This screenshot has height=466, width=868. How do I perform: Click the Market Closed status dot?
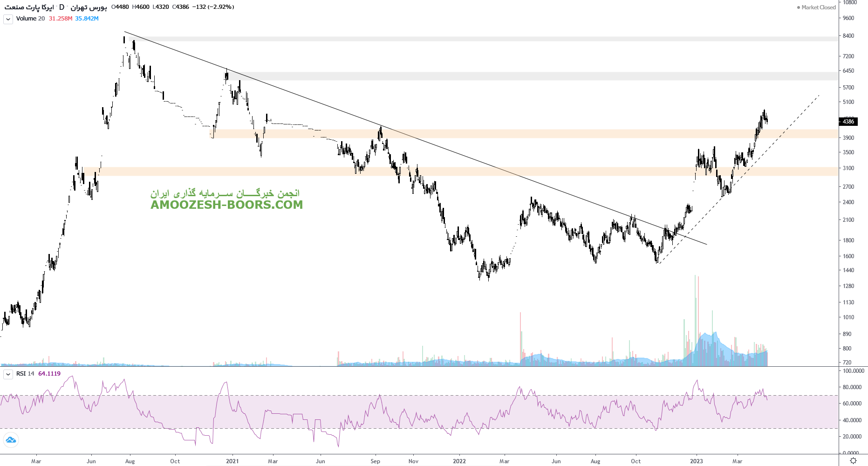coord(799,7)
